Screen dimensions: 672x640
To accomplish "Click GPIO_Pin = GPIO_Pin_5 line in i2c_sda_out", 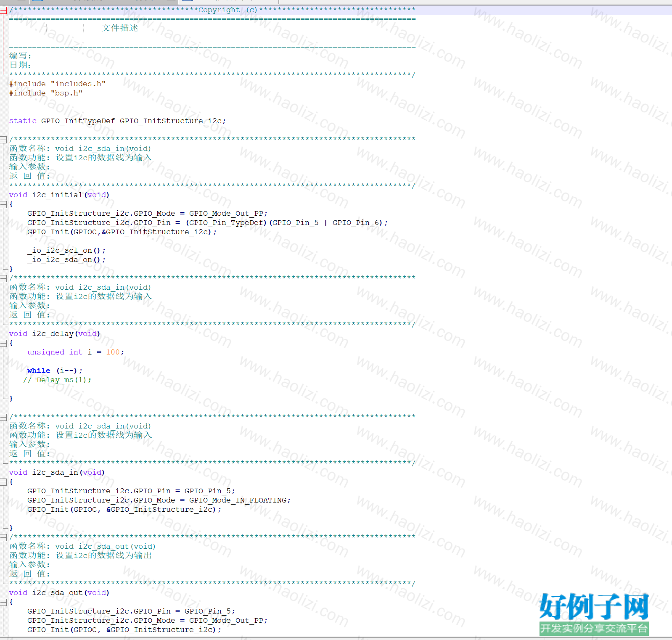I will [x=131, y=611].
